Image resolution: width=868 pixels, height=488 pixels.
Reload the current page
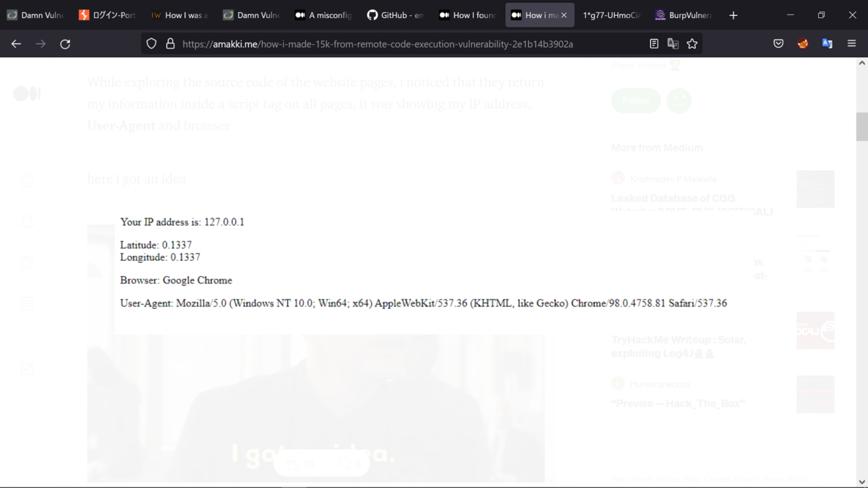click(65, 44)
